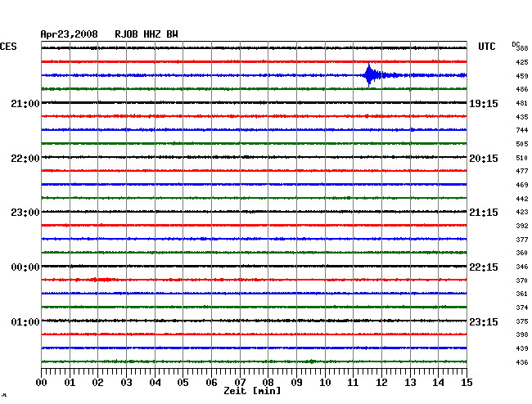This screenshot has width=532, height=404.
Task: Click the minute axis tick label "07"
Action: [240, 383]
